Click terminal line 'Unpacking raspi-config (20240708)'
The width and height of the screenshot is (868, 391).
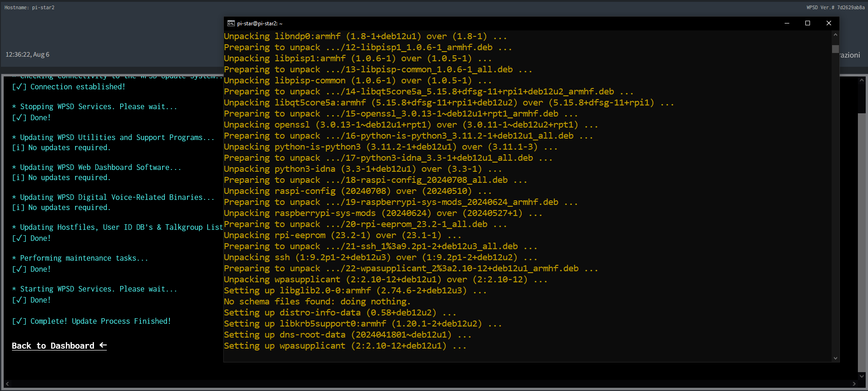pyautogui.click(x=358, y=191)
